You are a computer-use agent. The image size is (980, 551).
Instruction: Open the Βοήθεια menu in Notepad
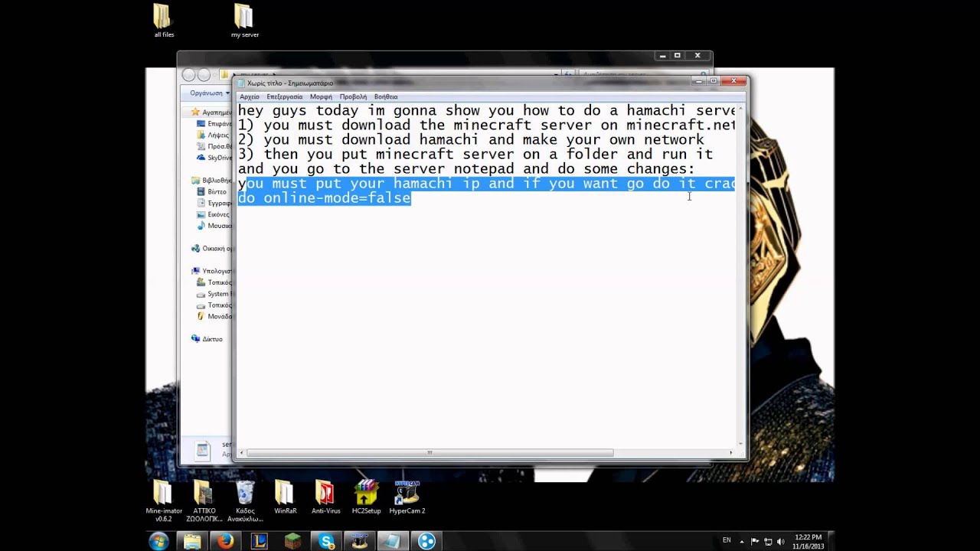[x=386, y=97]
